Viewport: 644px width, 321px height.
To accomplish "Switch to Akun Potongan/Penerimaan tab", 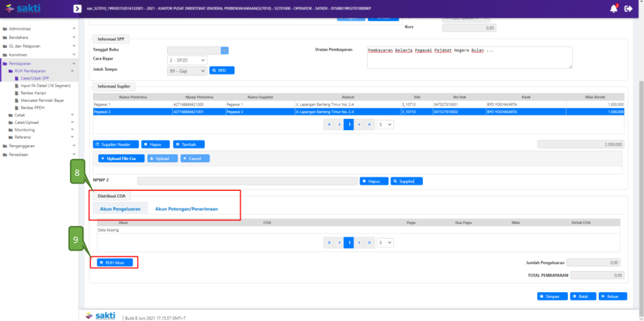I will [186, 208].
